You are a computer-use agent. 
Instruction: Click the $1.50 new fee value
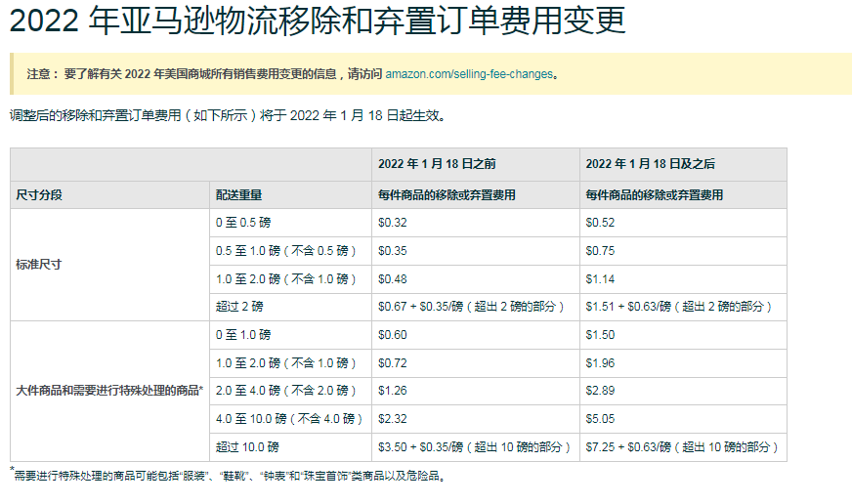(x=600, y=335)
